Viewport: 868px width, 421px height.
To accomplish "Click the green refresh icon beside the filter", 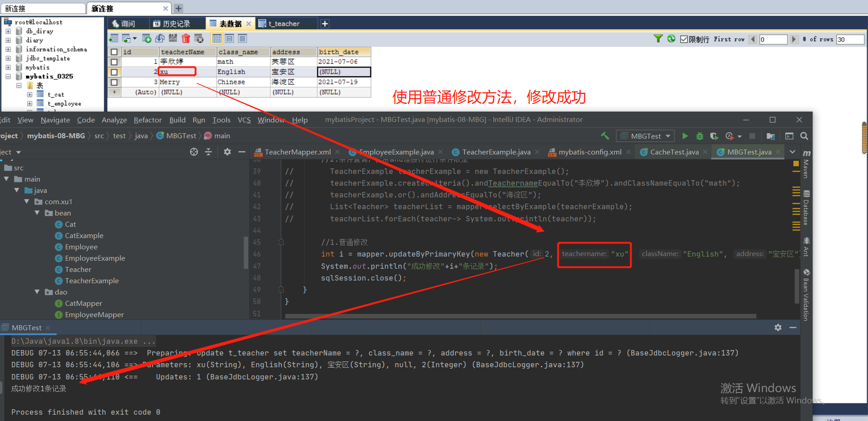I will pos(671,39).
